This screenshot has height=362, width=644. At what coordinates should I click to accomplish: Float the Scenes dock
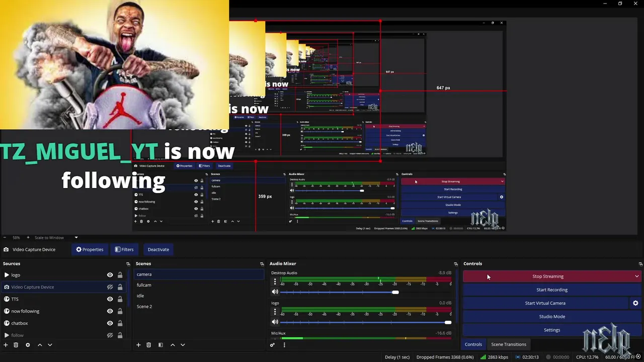[262, 264]
